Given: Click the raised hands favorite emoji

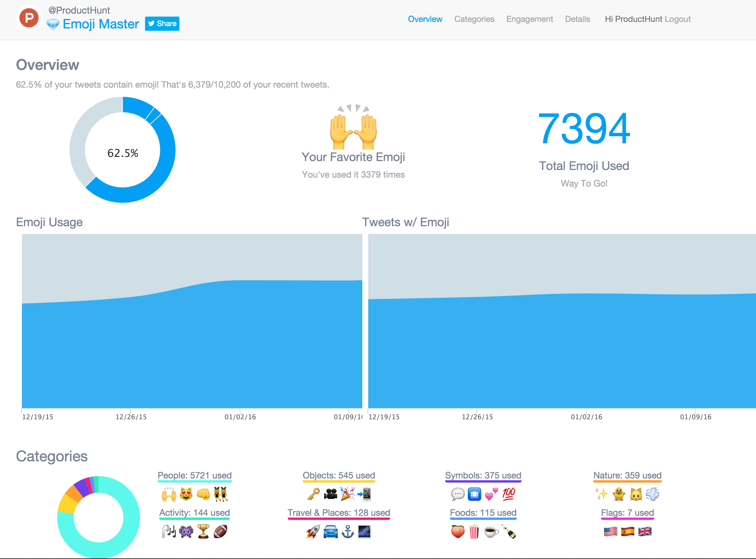Looking at the screenshot, I should click(353, 128).
